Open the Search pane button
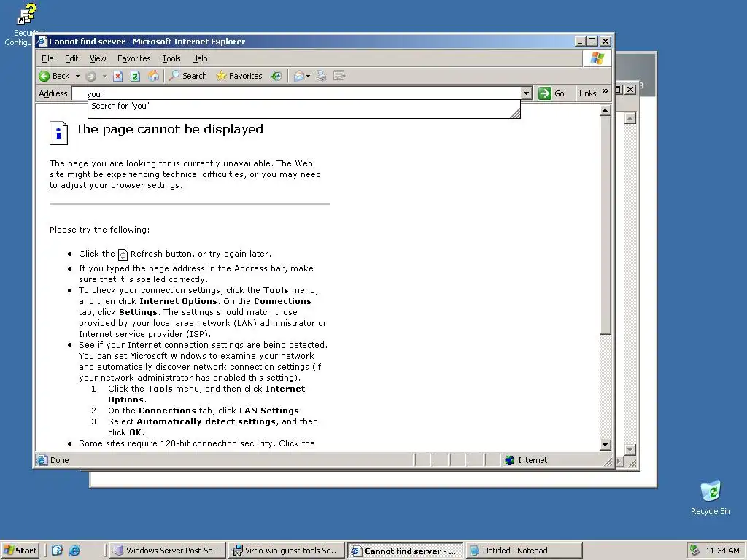 point(188,76)
